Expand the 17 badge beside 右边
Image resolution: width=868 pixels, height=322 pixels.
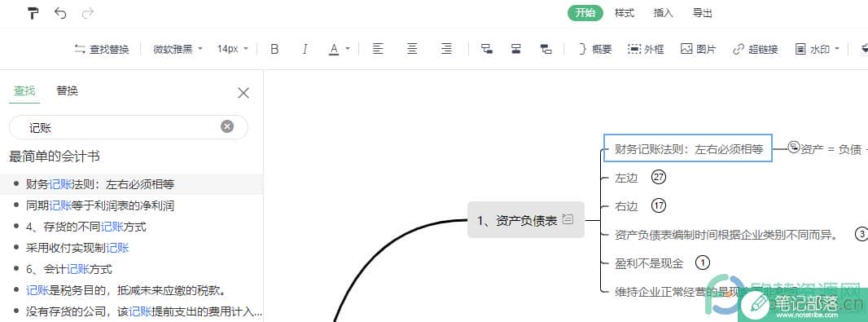tap(659, 206)
